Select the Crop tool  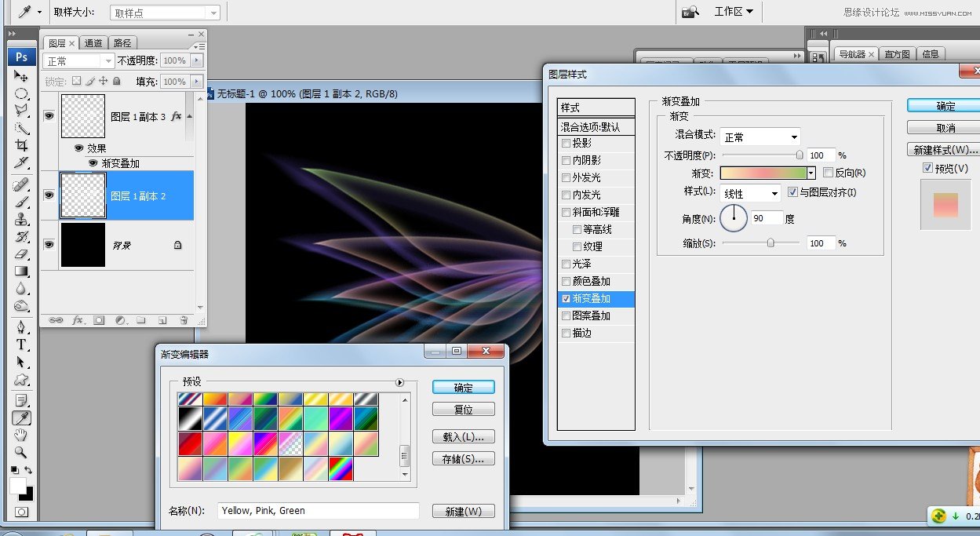[22, 143]
